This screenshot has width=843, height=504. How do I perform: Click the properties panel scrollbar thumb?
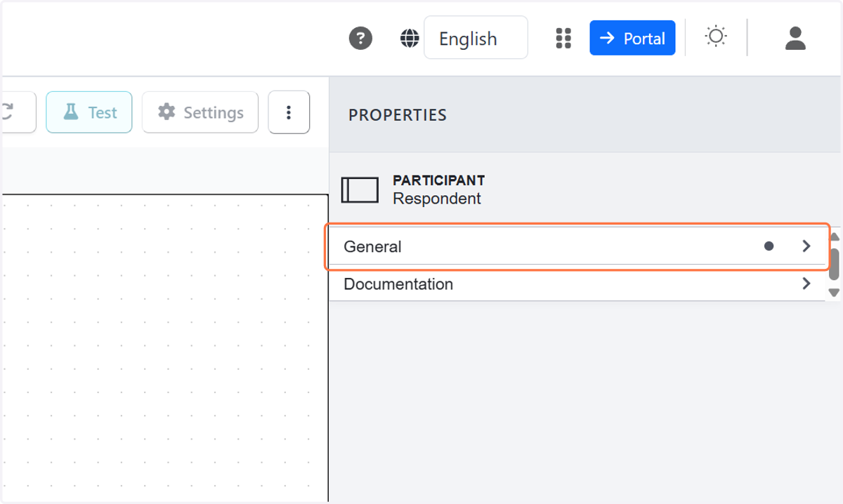pos(835,264)
